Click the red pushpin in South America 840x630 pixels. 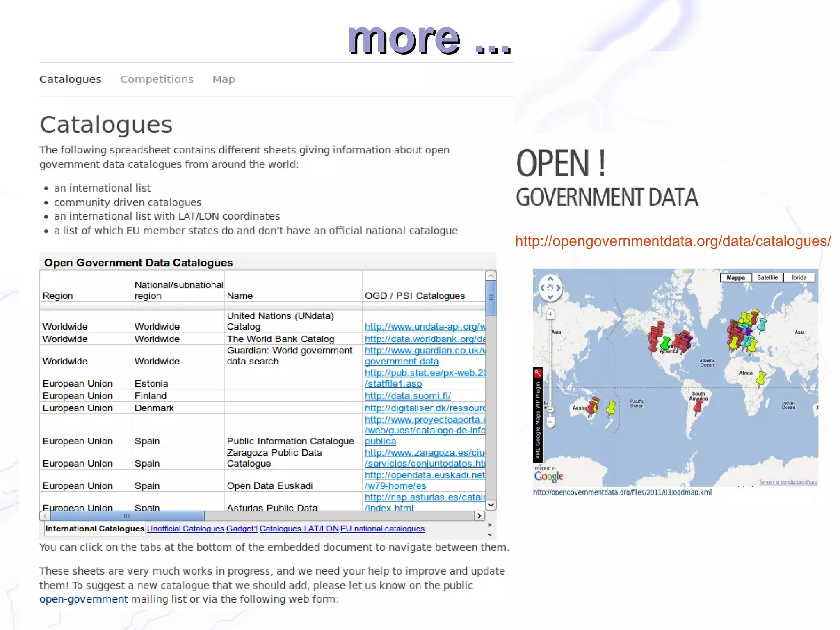[698, 406]
